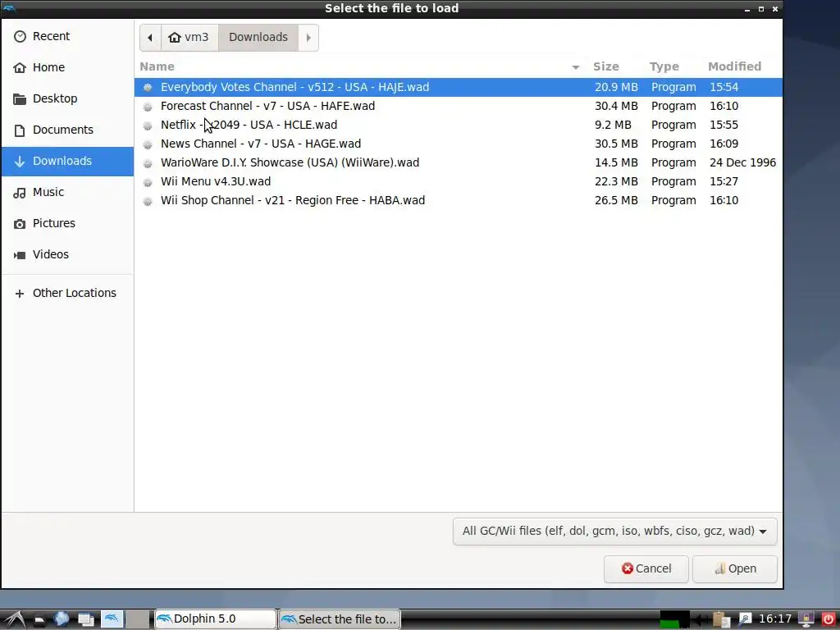This screenshot has height=630, width=840.
Task: Open the file type filter dropdown
Action: 614,531
